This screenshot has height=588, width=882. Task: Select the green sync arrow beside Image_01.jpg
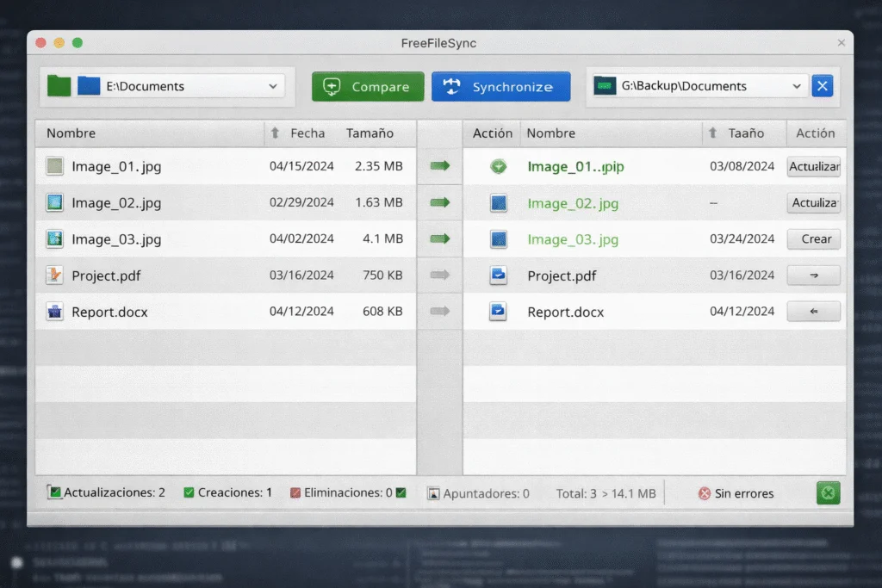(439, 166)
